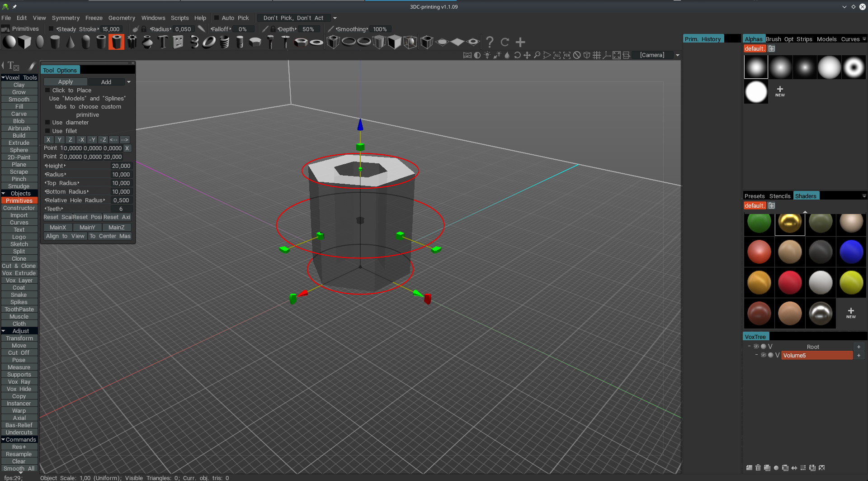Open the Geometry menu
The image size is (868, 481).
point(122,18)
